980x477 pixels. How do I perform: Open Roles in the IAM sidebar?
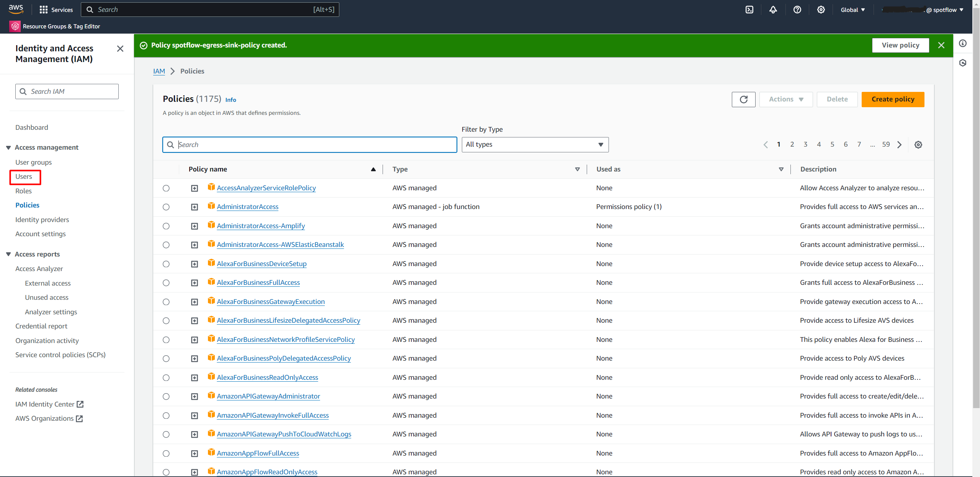[x=23, y=191]
